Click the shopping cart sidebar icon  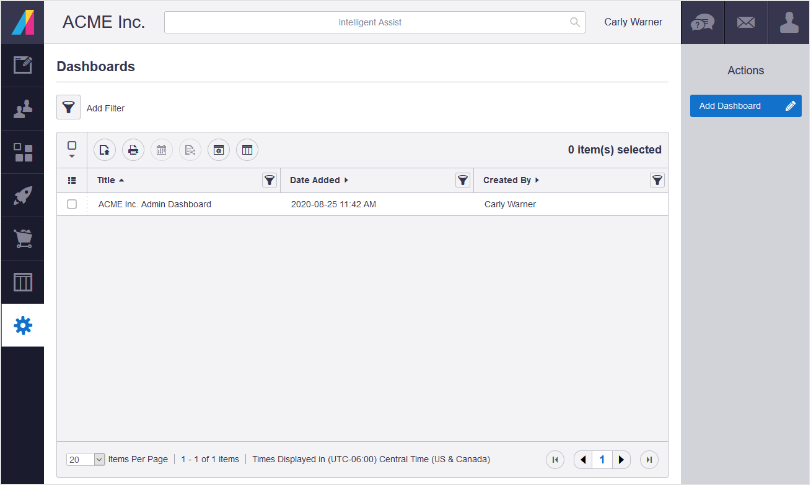pyautogui.click(x=22, y=238)
